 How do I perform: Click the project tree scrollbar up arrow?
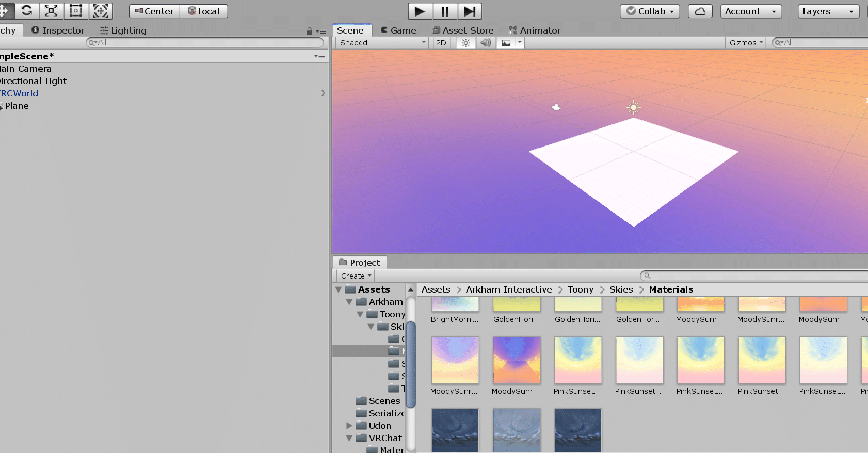tap(411, 289)
